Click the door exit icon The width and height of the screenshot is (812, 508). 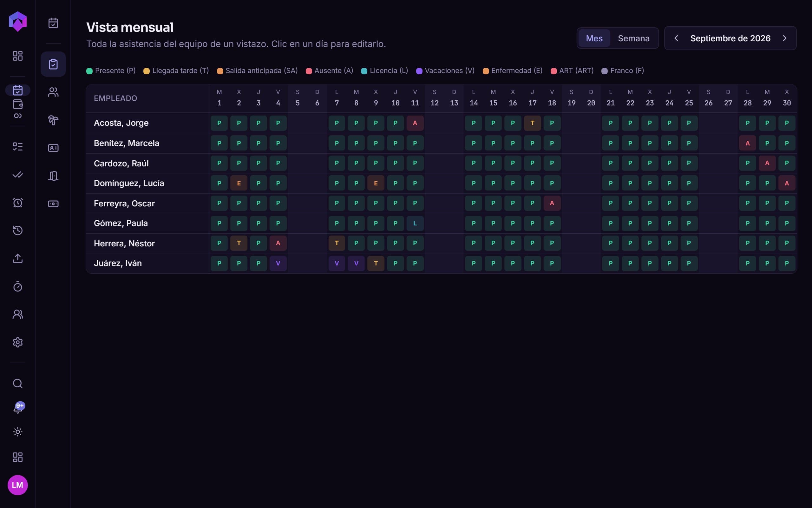(x=53, y=176)
